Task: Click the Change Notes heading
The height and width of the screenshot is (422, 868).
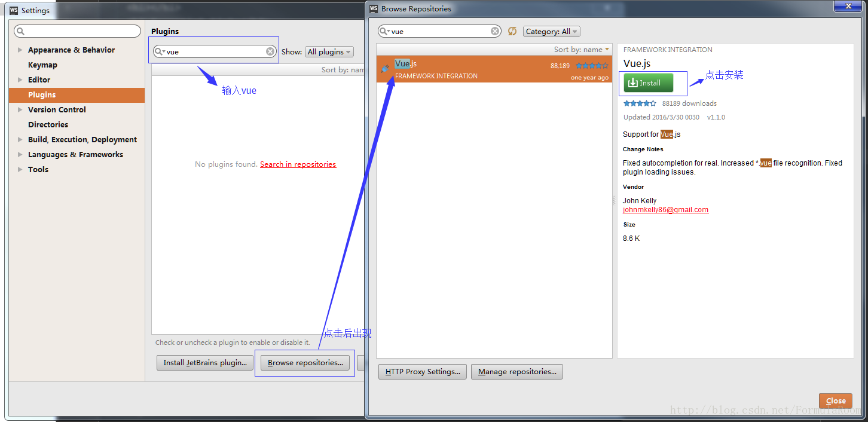Action: [x=643, y=149]
